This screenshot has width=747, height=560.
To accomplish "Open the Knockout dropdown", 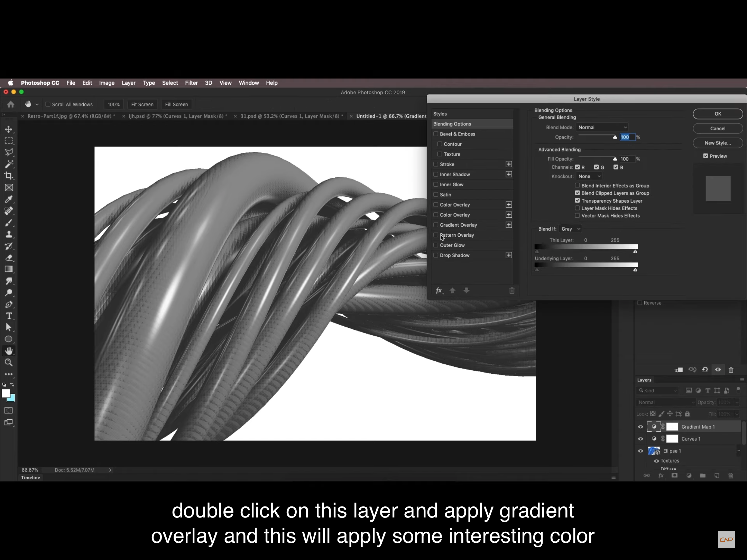I will pyautogui.click(x=589, y=176).
